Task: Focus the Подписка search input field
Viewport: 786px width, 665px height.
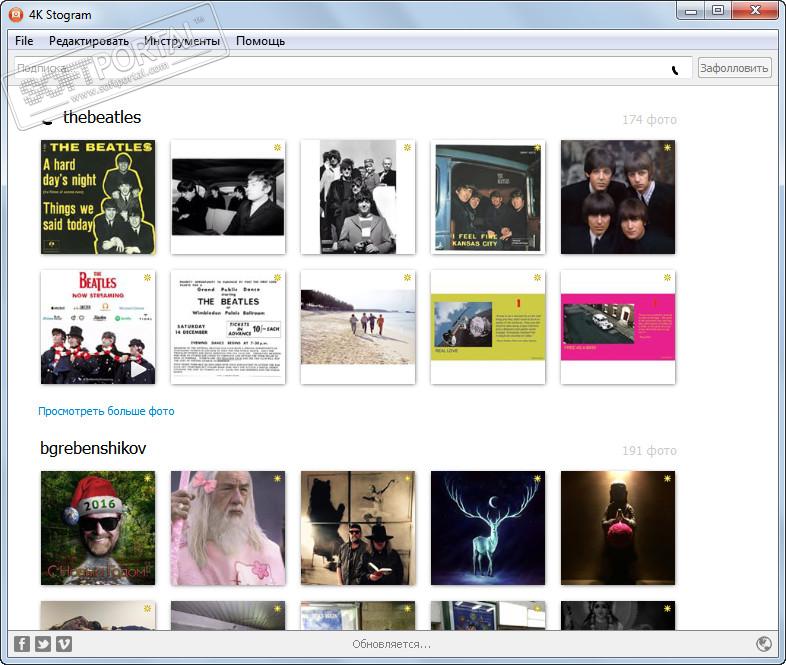Action: point(353,68)
